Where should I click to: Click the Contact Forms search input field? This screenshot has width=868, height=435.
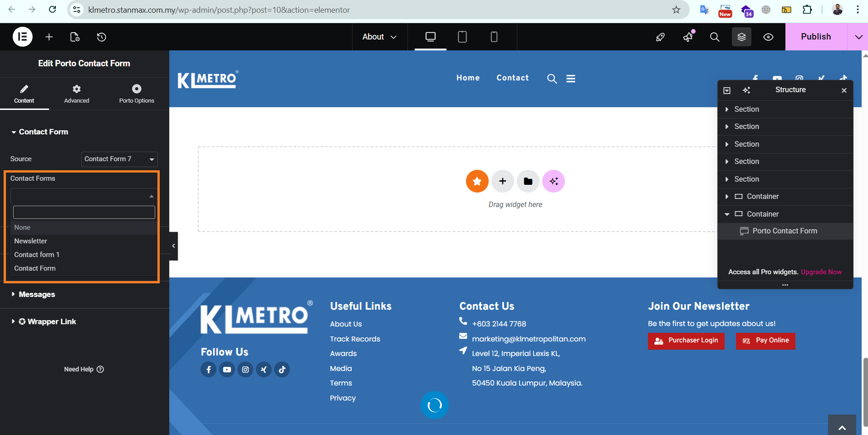[84, 212]
